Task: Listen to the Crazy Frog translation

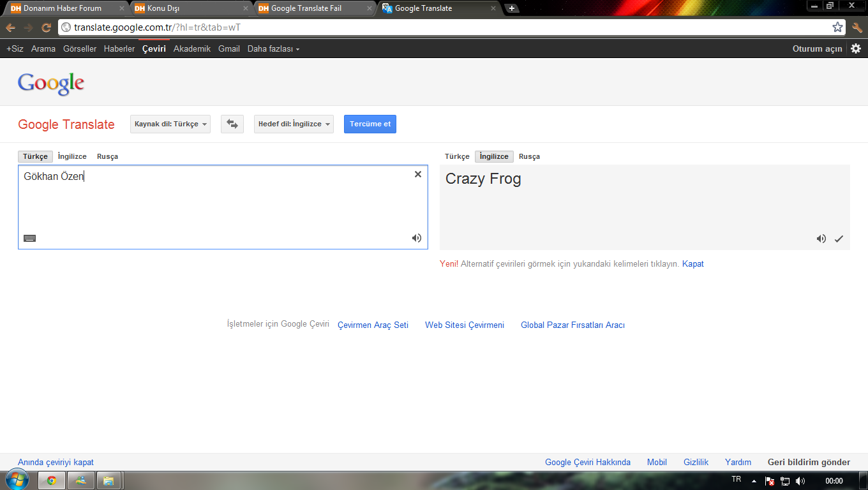Action: 821,239
